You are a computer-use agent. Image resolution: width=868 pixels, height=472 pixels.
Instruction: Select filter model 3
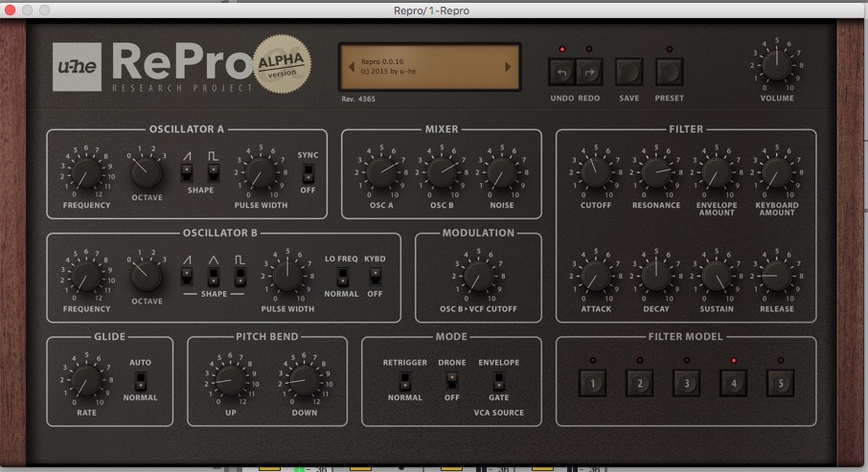[x=686, y=384]
